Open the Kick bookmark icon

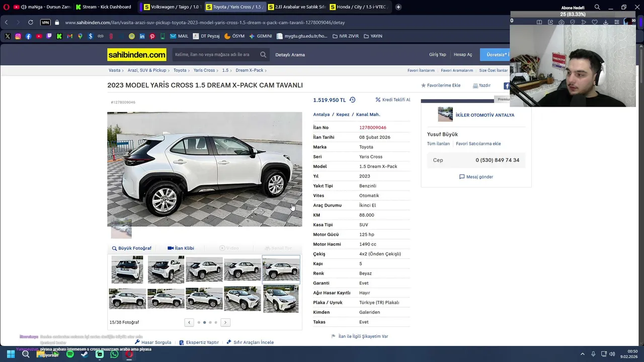tap(59, 36)
